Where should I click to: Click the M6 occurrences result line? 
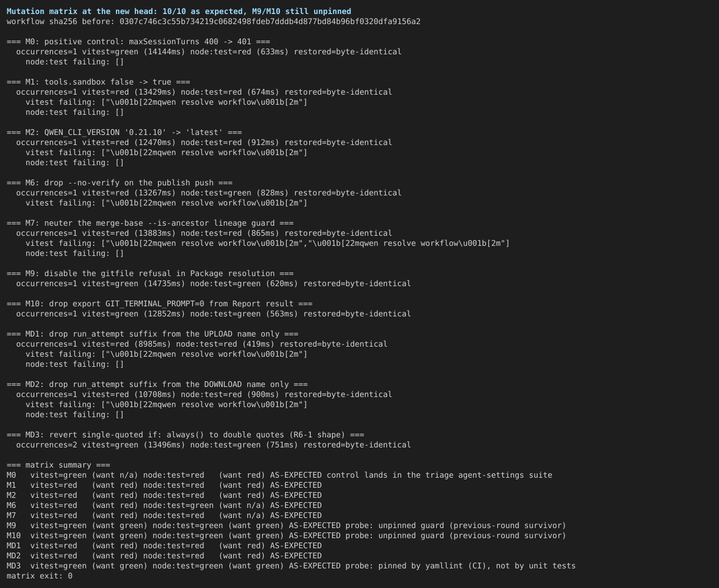(x=209, y=193)
